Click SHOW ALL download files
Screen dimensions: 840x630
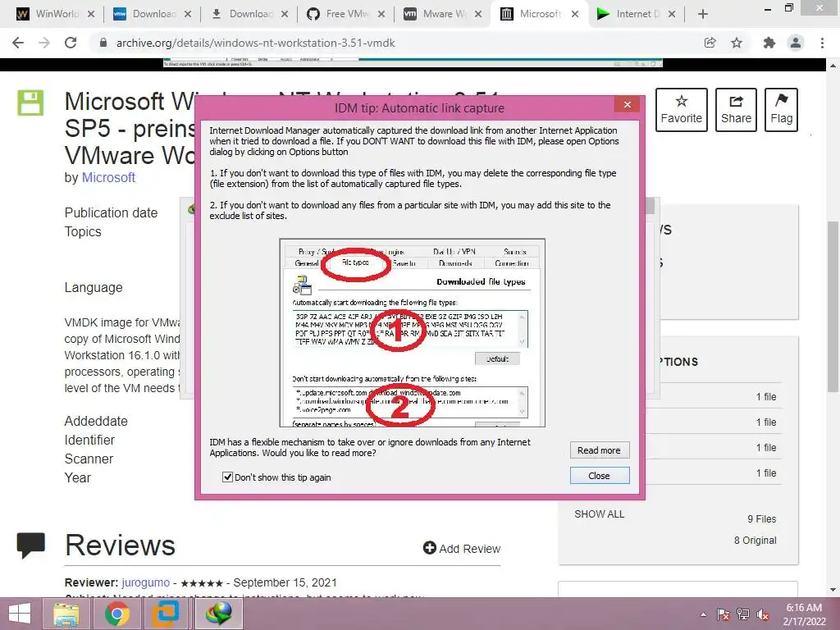599,514
